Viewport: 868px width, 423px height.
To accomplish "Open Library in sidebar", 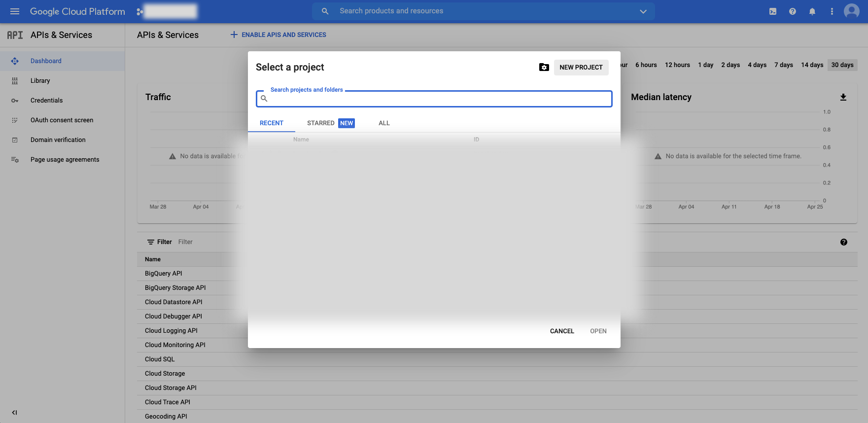I will tap(40, 81).
